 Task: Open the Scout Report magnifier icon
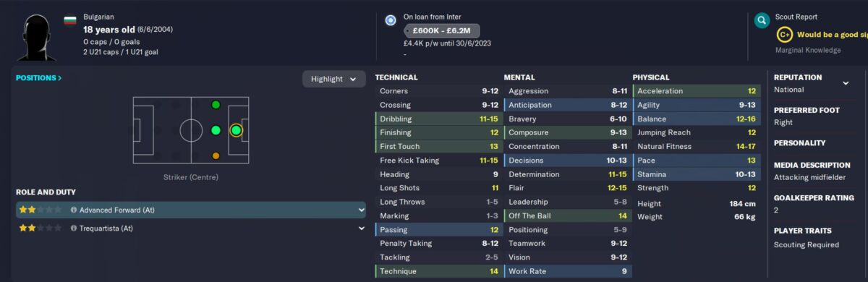[760, 20]
